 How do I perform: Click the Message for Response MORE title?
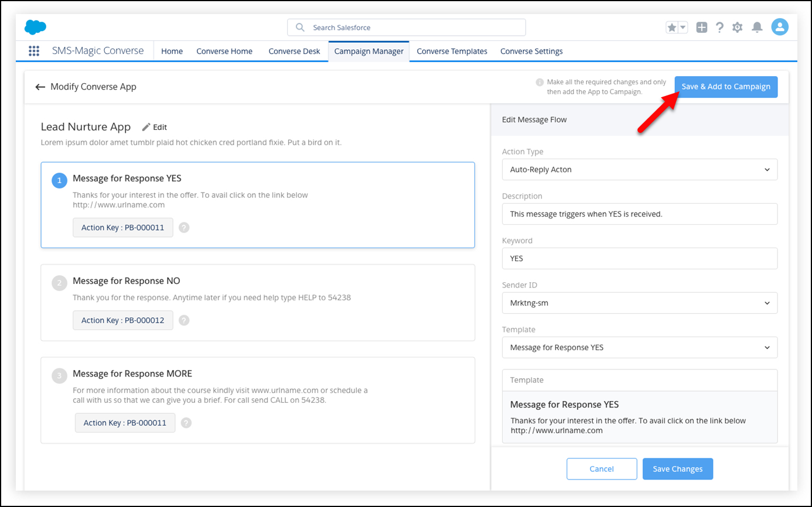click(x=132, y=374)
